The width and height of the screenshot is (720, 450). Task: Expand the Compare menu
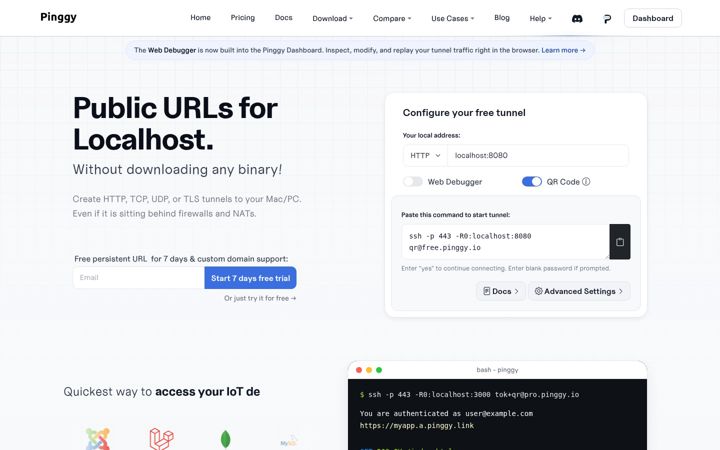click(x=392, y=18)
